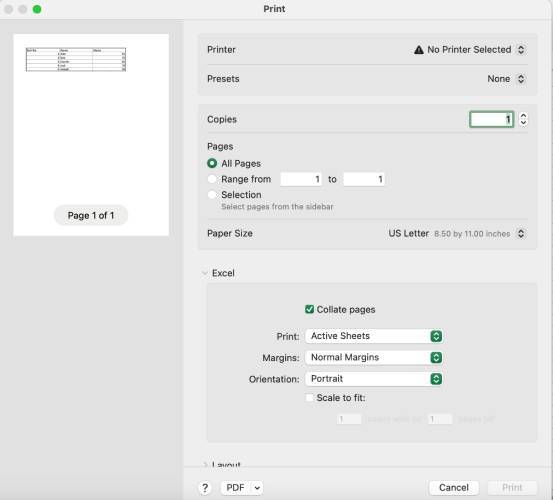Click the help question mark button
The height and width of the screenshot is (500, 553).
205,488
